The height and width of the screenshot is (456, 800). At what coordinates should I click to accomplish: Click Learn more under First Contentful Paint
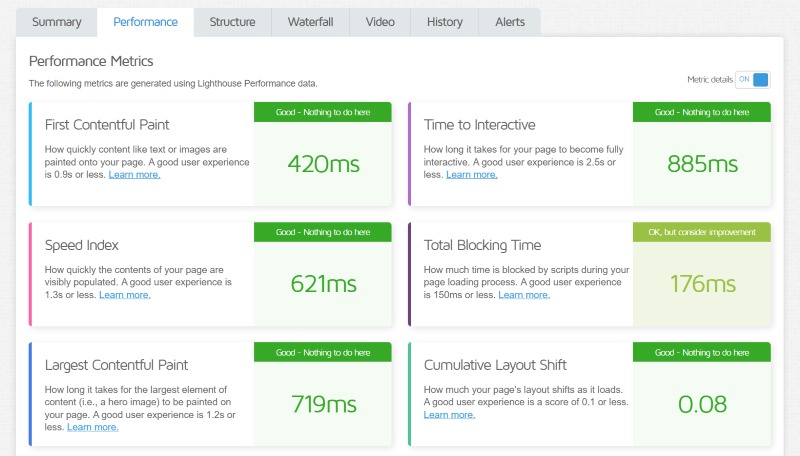pyautogui.click(x=134, y=174)
